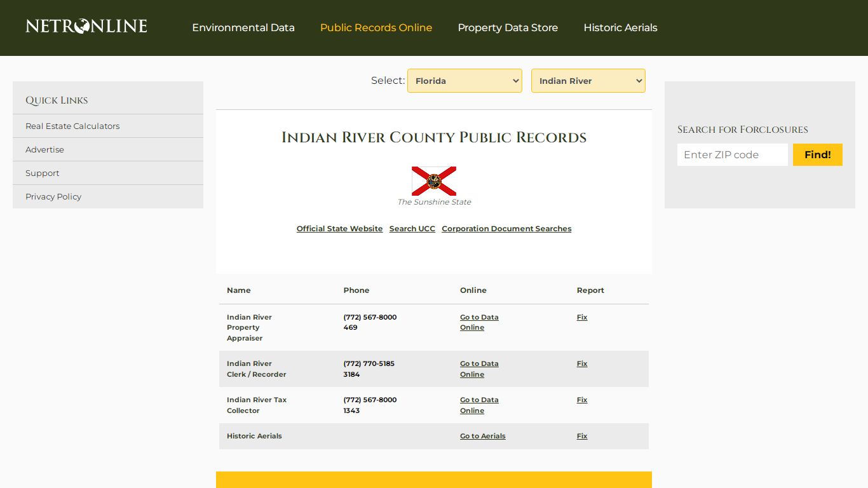Click Fix in the Historic Aerials row

[582, 436]
